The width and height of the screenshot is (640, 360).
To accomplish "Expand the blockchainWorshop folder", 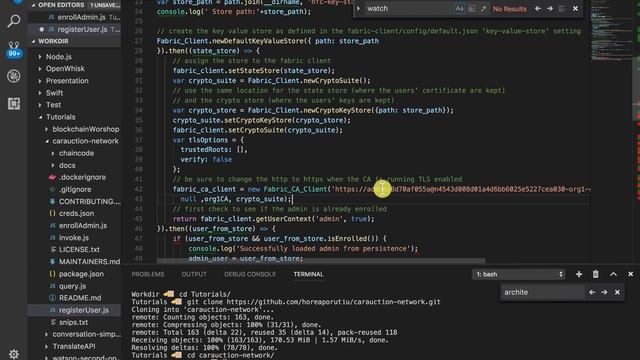I will click(x=74, y=129).
